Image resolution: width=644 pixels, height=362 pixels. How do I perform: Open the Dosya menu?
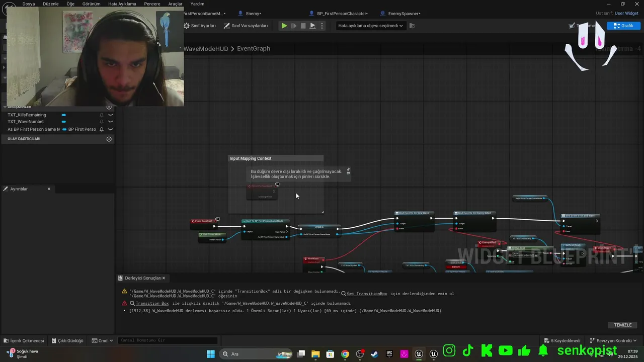click(x=29, y=4)
